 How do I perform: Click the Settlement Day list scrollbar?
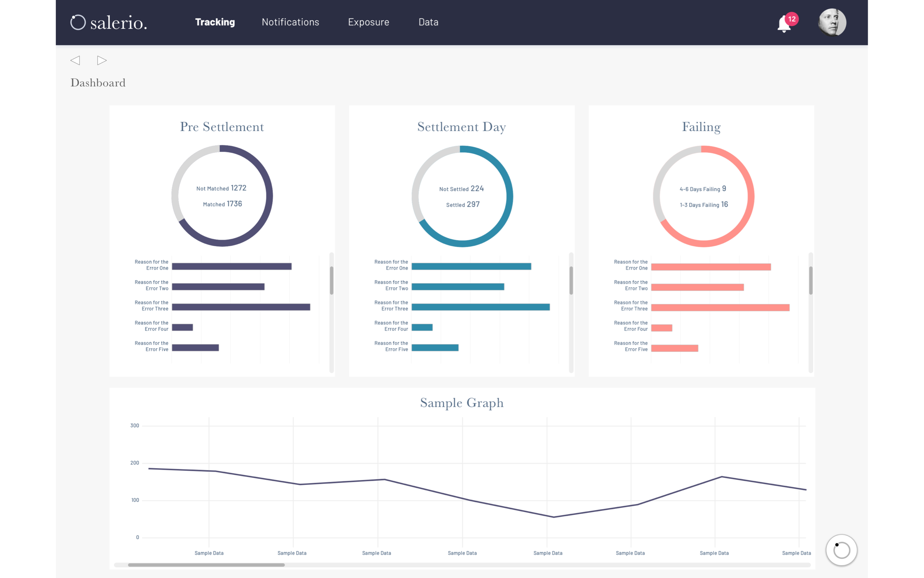(x=570, y=281)
